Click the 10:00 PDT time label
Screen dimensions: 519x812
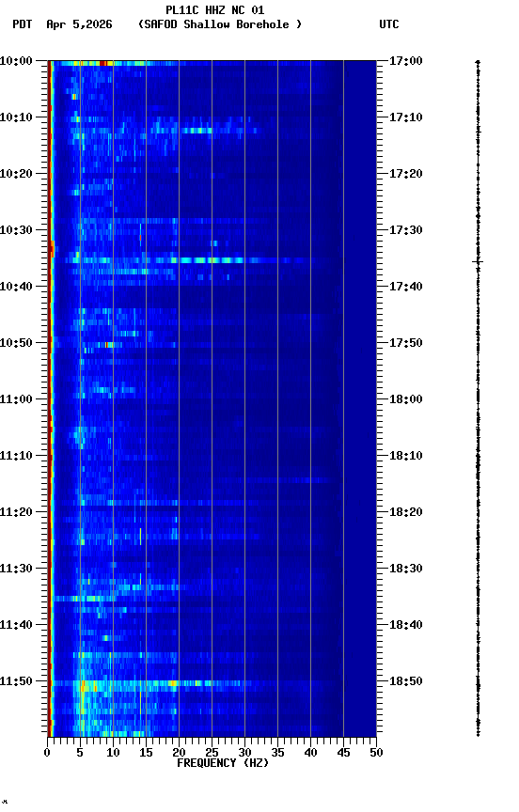click(x=16, y=61)
